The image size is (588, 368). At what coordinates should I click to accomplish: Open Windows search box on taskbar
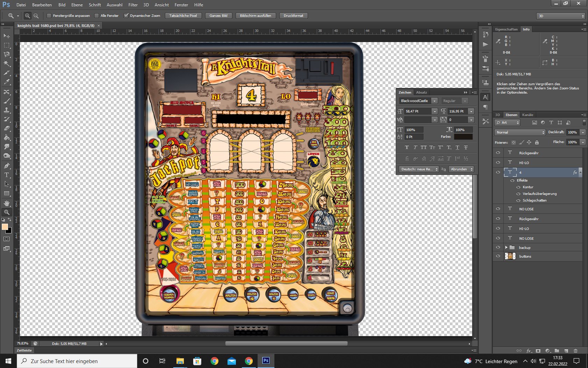click(77, 361)
